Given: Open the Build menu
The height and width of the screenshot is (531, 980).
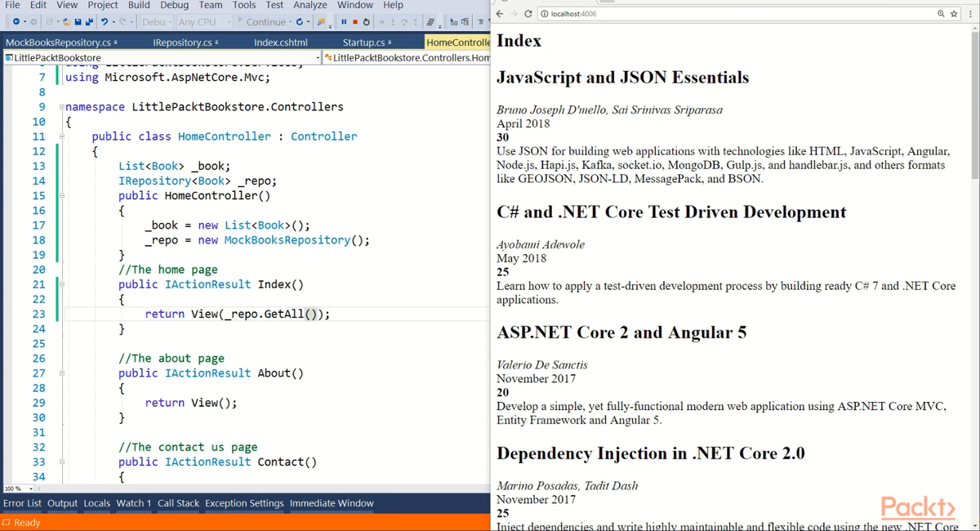Looking at the screenshot, I should point(139,5).
